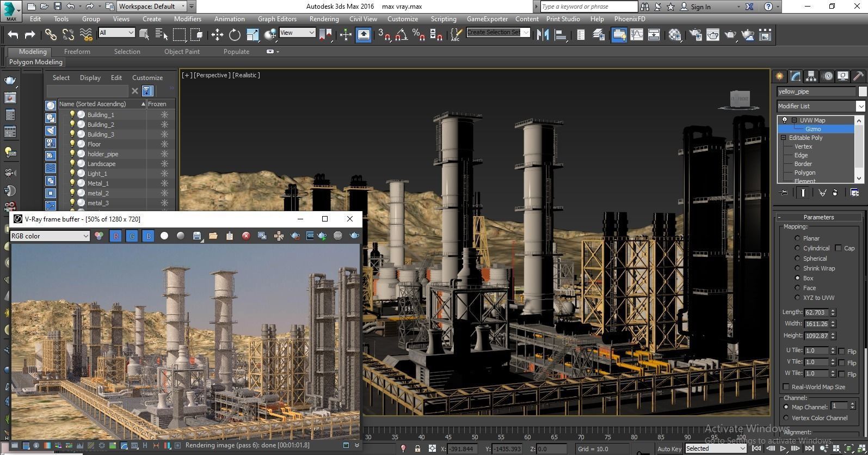Activate the Select Object tool

pos(144,35)
